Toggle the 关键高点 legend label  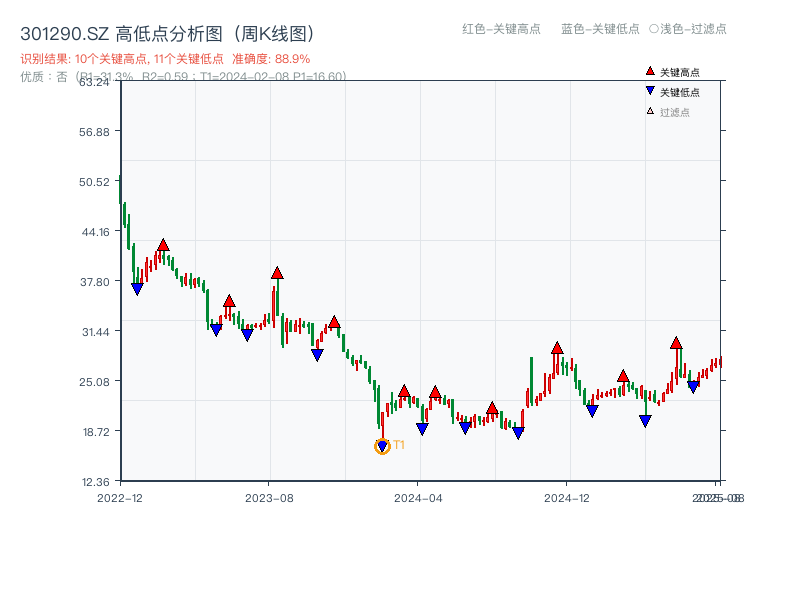click(680, 73)
